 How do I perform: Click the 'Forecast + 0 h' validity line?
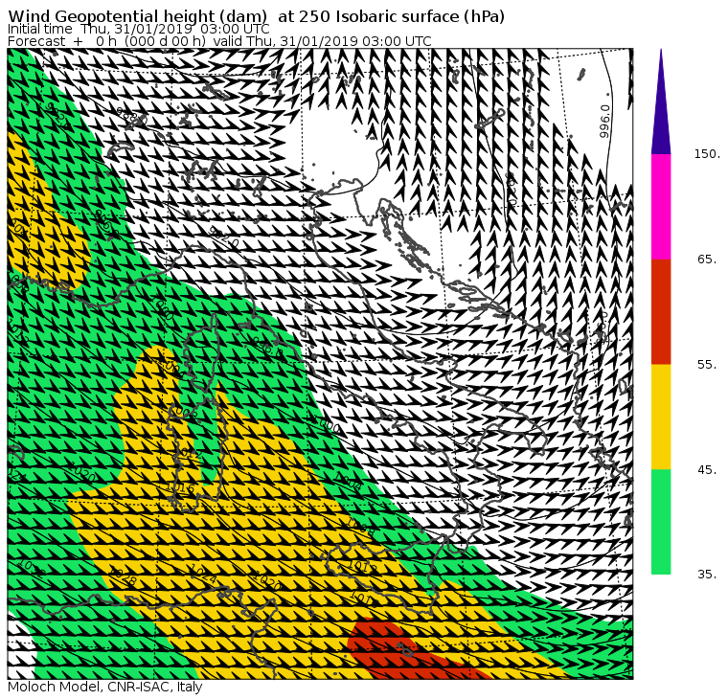219,41
